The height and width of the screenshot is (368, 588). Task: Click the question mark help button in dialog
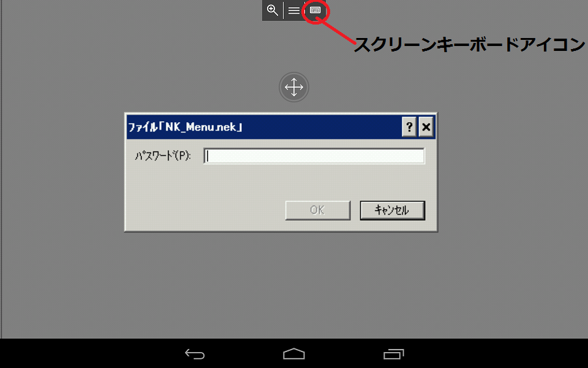[409, 127]
